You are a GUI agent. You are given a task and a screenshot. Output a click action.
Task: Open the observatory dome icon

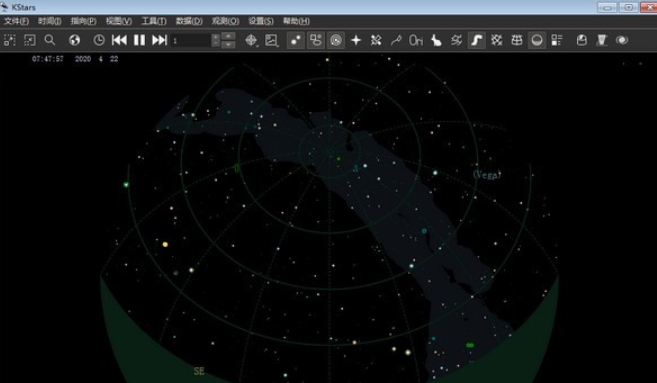pos(582,40)
